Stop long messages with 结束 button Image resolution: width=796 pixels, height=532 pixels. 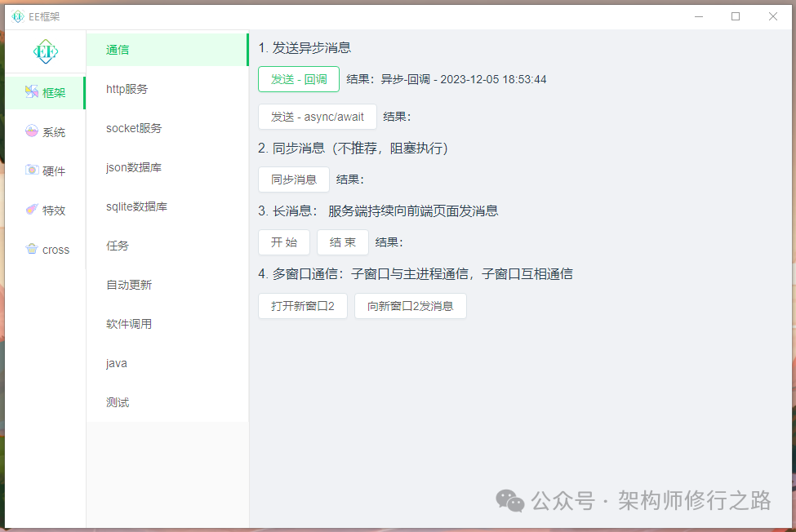(x=343, y=242)
